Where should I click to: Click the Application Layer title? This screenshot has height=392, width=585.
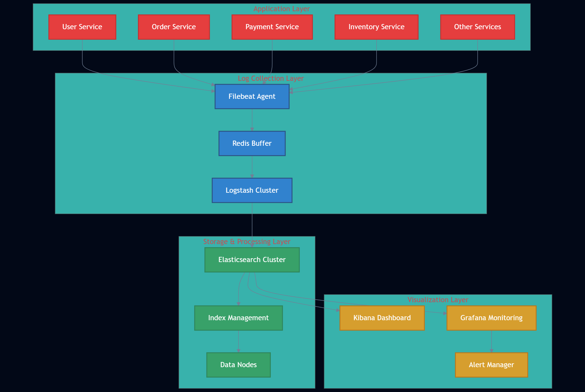coord(281,9)
